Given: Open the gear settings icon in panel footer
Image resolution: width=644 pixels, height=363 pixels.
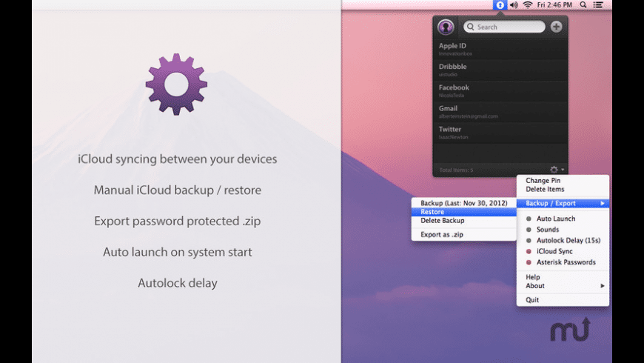Looking at the screenshot, I should (554, 170).
